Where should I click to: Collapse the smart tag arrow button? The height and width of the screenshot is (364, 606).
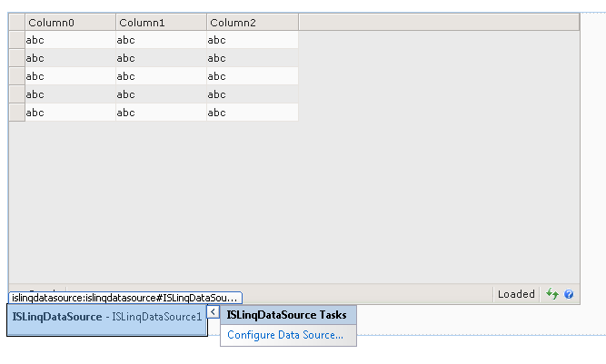coord(213,312)
